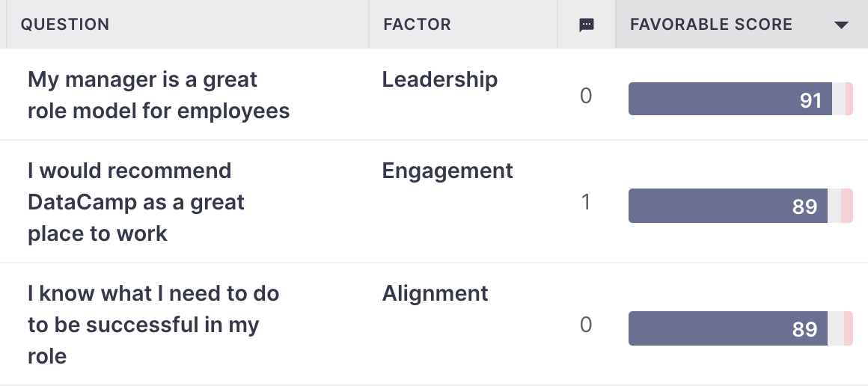Click the pink unfavorable segment in Alignment row
The image size is (868, 386).
pos(849,328)
